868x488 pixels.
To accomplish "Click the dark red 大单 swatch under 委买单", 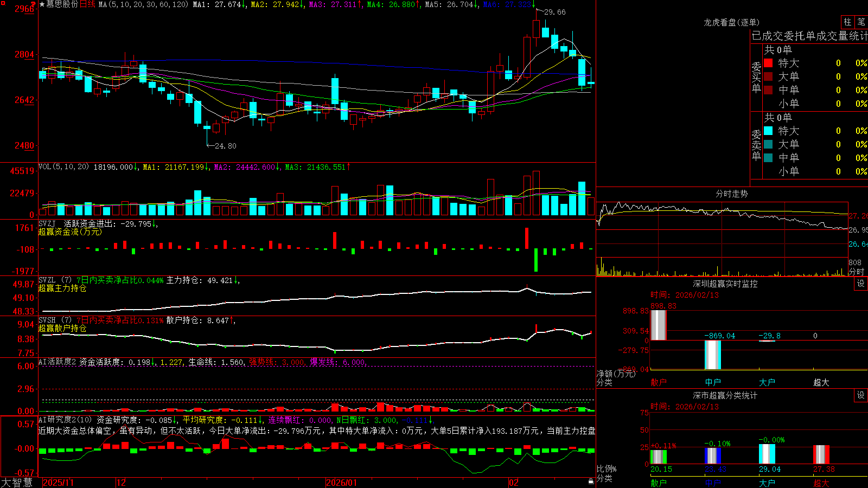I will coord(768,76).
